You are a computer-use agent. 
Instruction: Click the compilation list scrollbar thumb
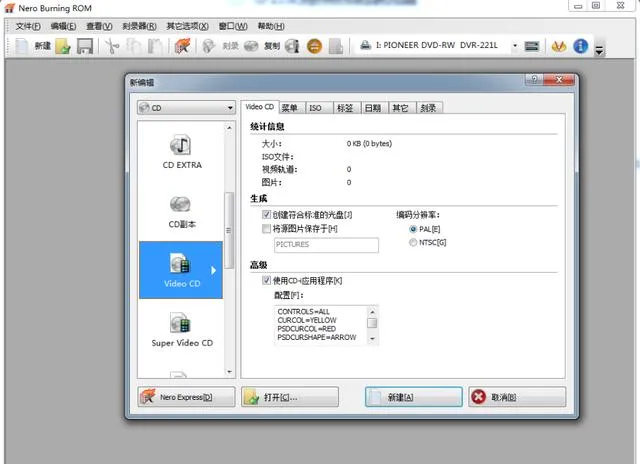[229, 231]
